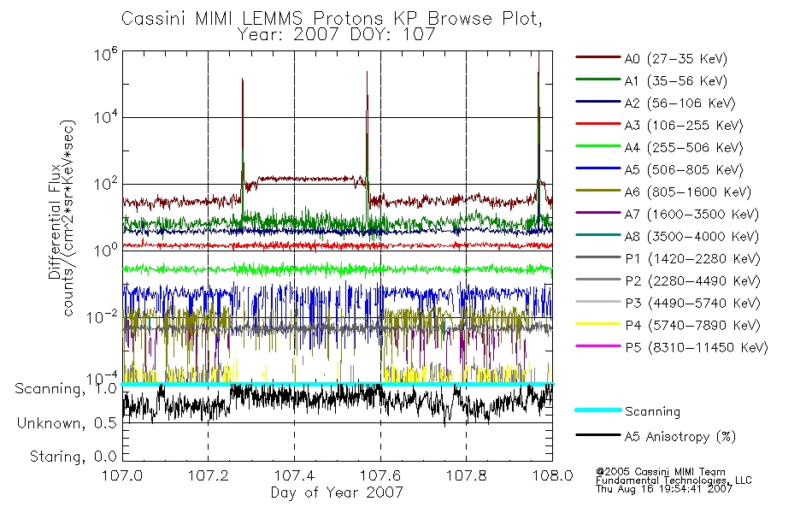Click the P4 (5740-7890 KeV) legend label
Viewport: 812px width, 513px height.
[x=692, y=326]
